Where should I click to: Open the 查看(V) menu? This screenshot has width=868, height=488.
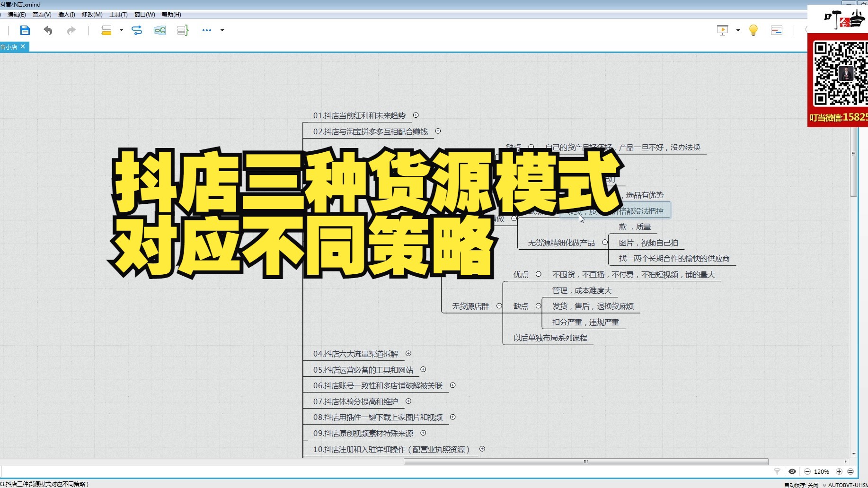pyautogui.click(x=42, y=15)
